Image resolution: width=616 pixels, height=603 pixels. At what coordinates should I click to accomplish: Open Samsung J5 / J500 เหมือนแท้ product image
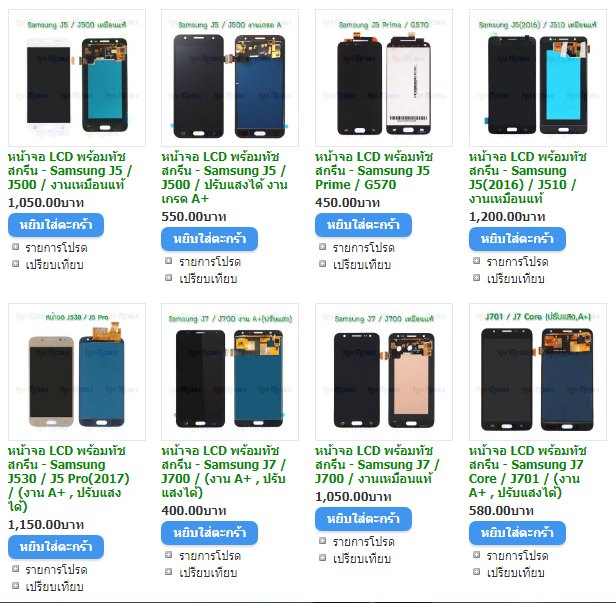77,78
